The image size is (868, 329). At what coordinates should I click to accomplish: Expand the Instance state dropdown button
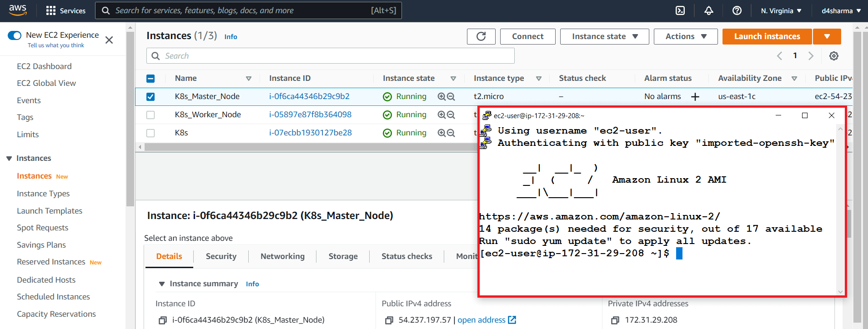(604, 36)
